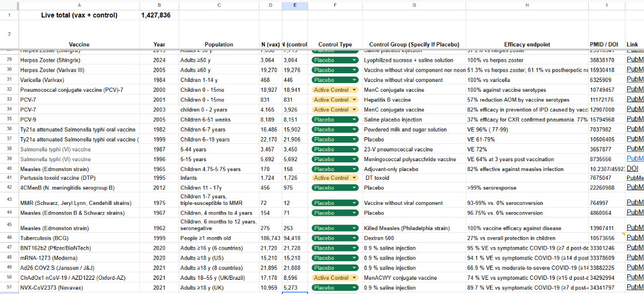
Task: Select column G header
Action: coord(414,5)
